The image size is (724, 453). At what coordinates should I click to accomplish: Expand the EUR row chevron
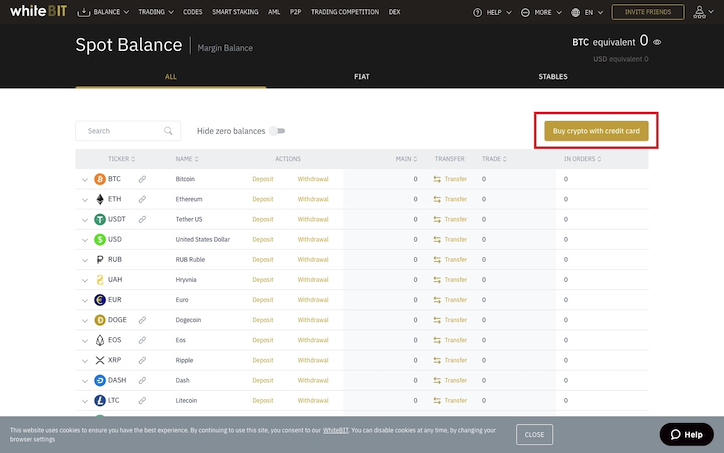point(84,301)
